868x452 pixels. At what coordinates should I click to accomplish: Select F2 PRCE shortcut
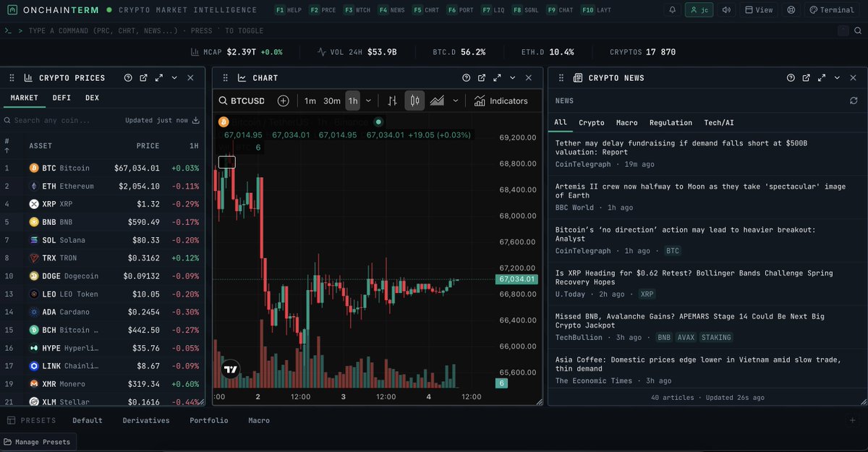pos(323,10)
